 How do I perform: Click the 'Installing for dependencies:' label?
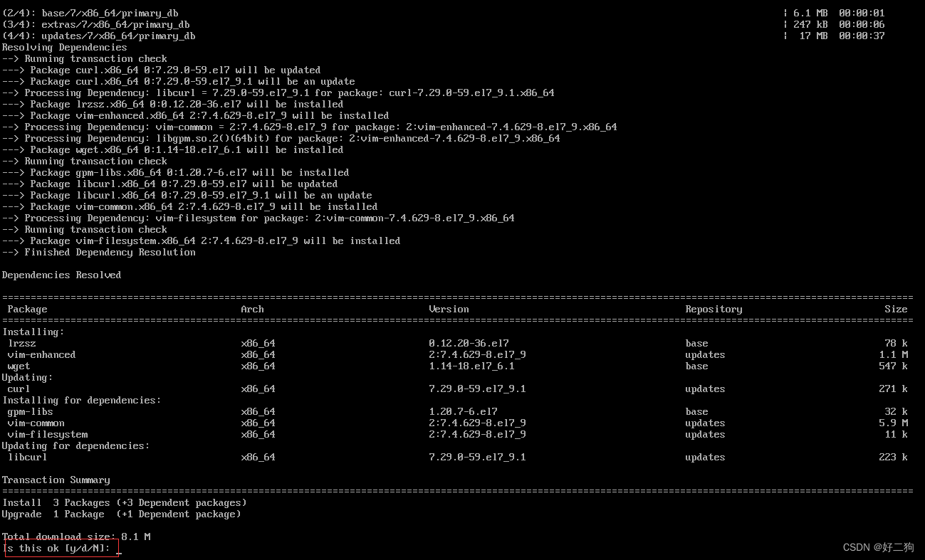pyautogui.click(x=81, y=401)
